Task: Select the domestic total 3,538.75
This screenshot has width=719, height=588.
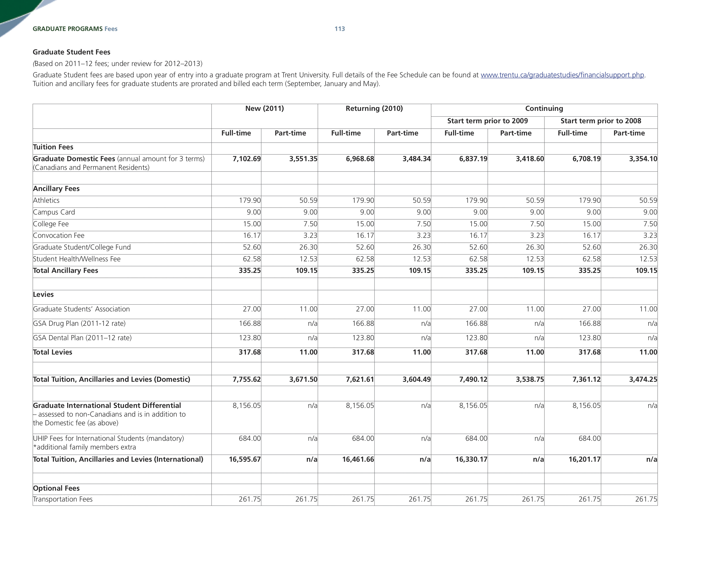Action: coord(530,379)
